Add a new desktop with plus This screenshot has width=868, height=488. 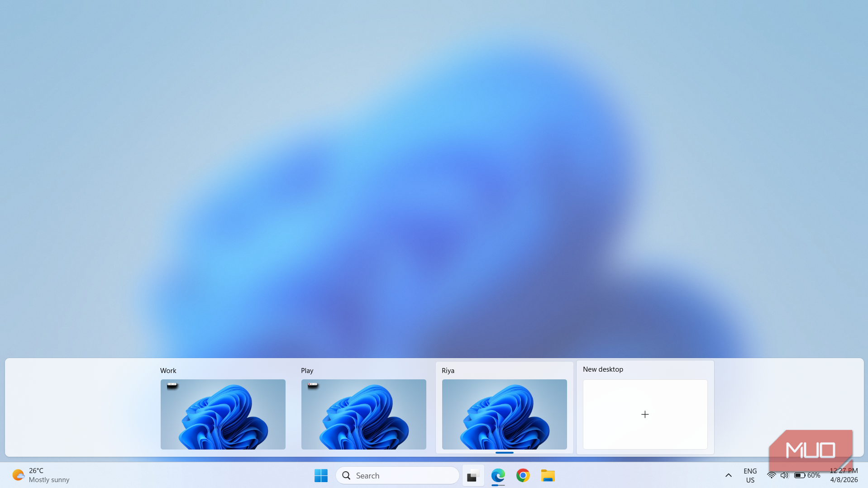[x=645, y=414]
